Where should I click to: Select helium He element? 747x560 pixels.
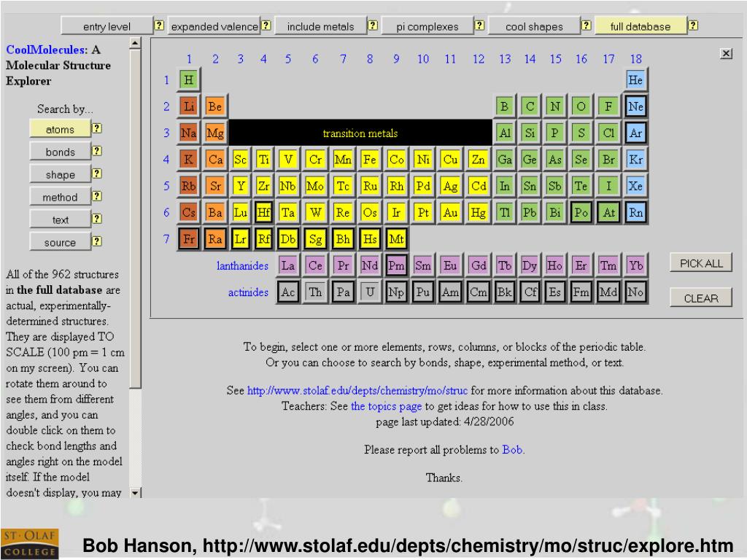tap(635, 79)
